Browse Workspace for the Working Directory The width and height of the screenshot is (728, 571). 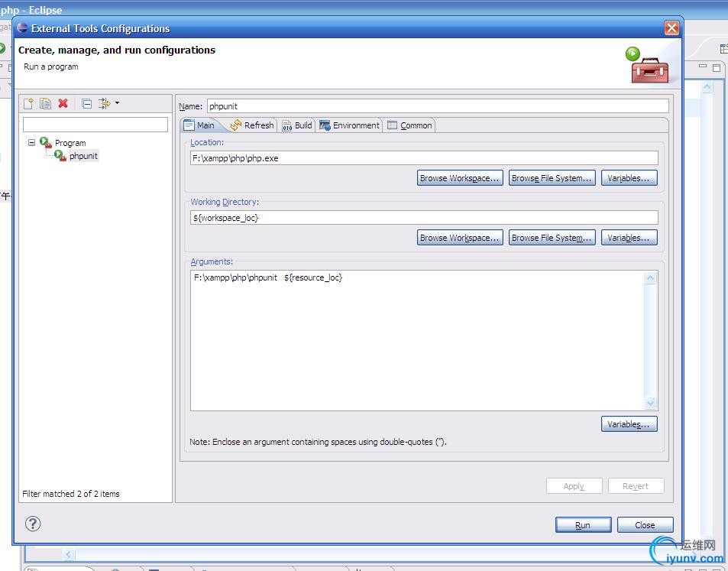click(x=460, y=238)
